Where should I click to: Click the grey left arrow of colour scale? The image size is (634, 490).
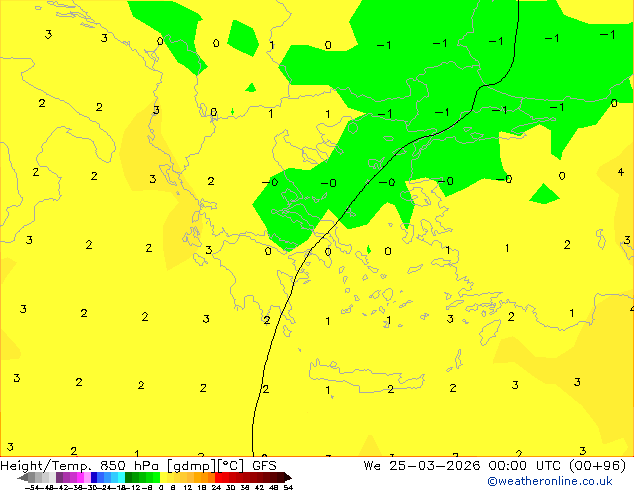23,477
